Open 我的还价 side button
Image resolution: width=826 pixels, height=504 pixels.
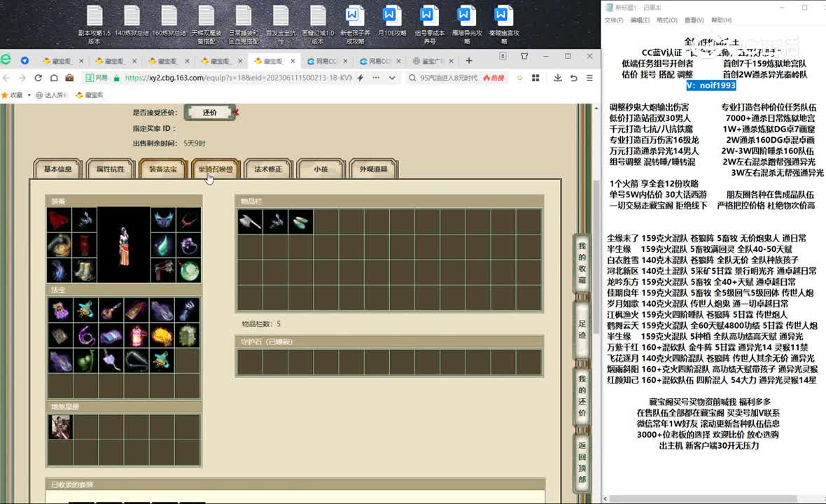[582, 395]
